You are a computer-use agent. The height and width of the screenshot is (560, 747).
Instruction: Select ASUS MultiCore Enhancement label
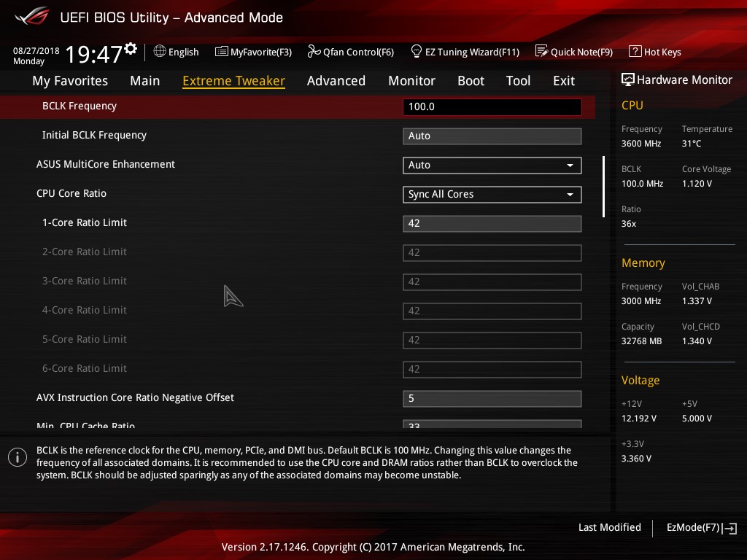coord(106,164)
